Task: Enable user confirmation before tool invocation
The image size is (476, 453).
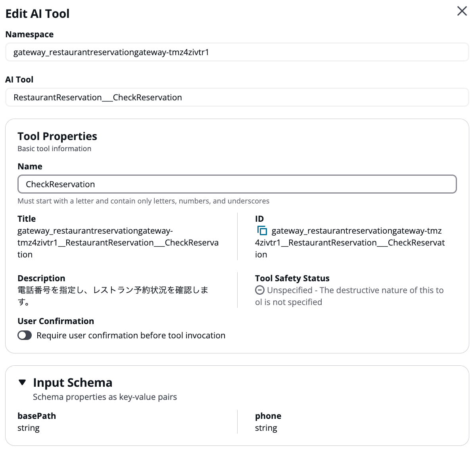Action: 25,335
